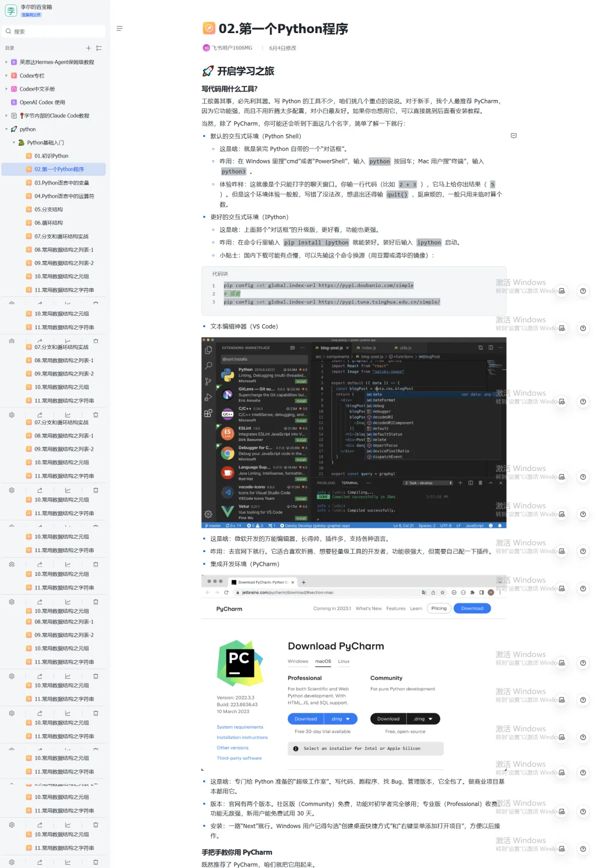The image size is (596, 868).
Task: Expand 字节内部的Claude Code教程 arrow
Action: [6, 115]
